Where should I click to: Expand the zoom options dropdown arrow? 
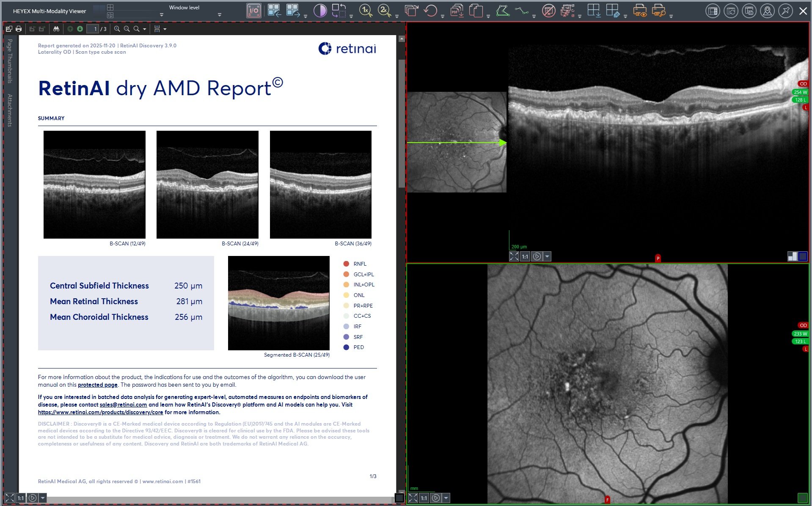pos(145,29)
